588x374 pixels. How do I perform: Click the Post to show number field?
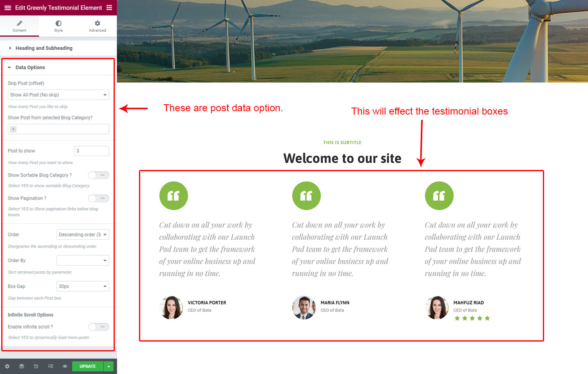coord(91,151)
